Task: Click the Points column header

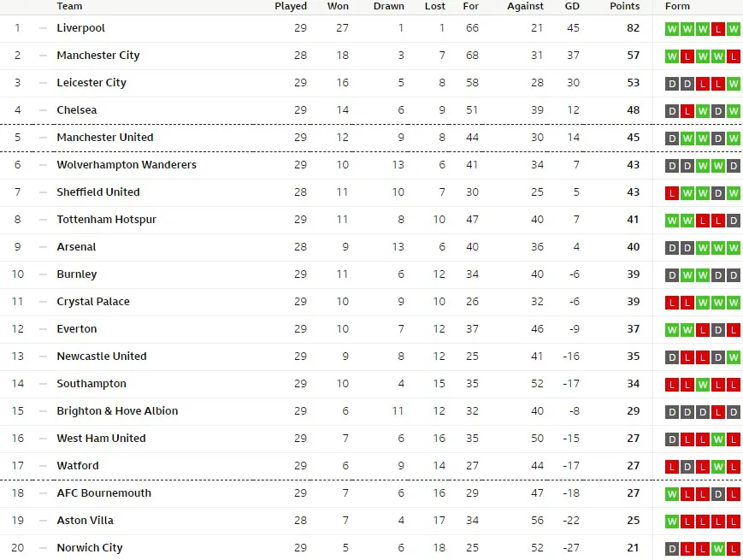Action: point(624,6)
